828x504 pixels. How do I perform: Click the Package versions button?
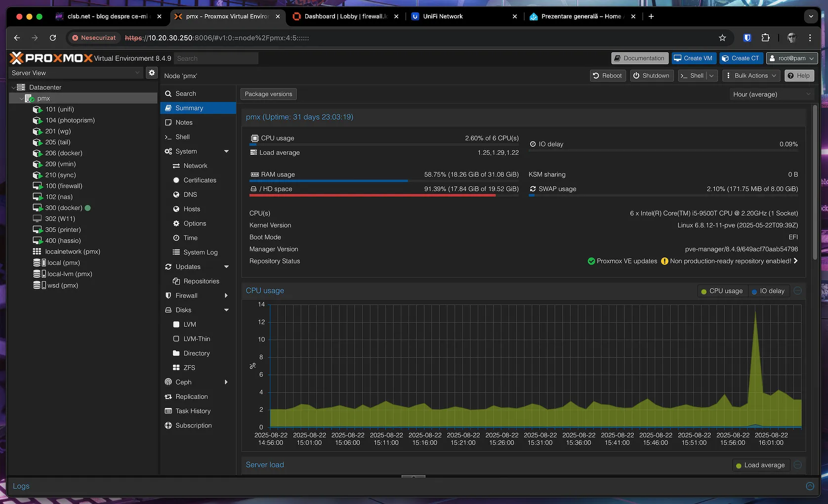pyautogui.click(x=268, y=94)
